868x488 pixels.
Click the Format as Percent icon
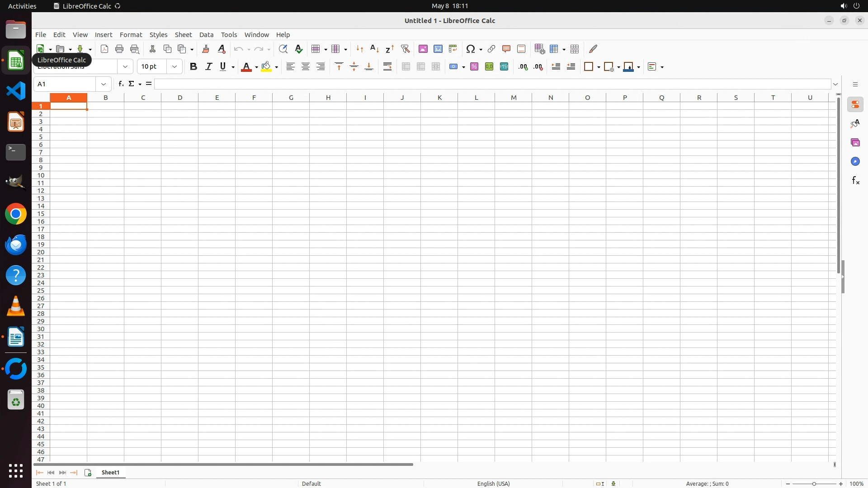coord(474,67)
